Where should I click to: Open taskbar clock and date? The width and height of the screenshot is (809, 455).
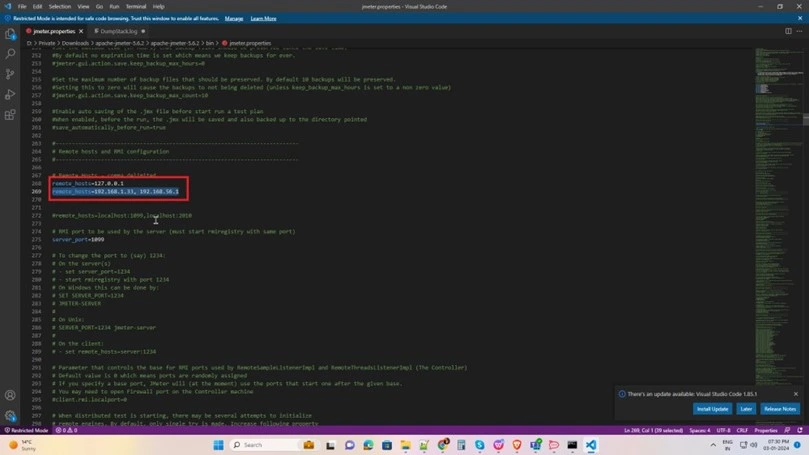coord(778,445)
